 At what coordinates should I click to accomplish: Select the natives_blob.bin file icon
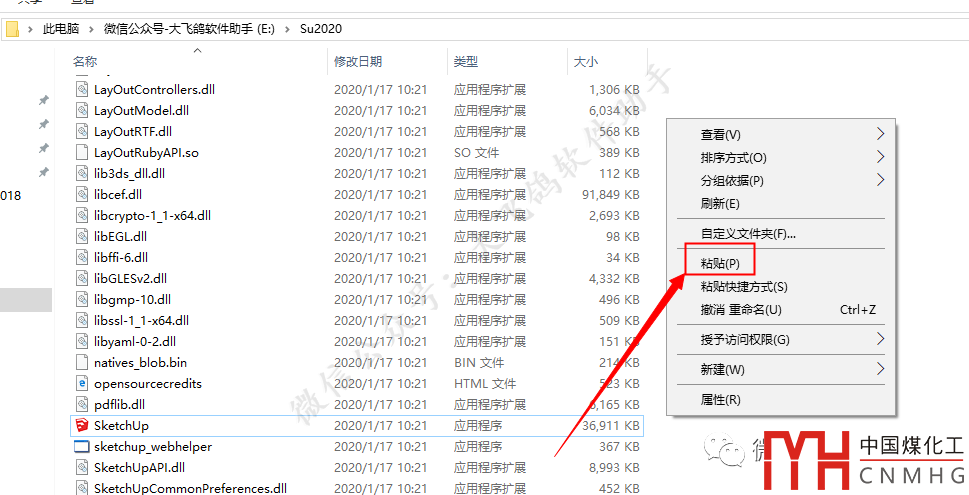[82, 363]
